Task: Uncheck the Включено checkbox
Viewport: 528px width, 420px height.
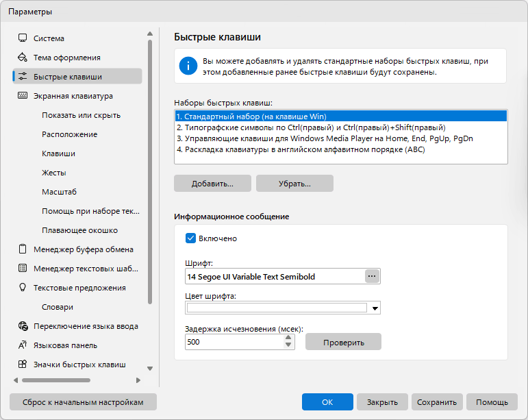Action: point(190,238)
